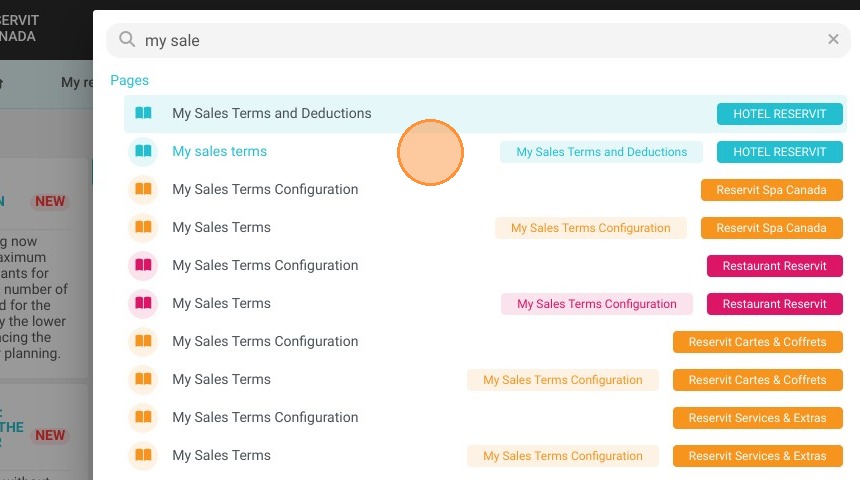This screenshot has width=860, height=480.
Task: Click Restaurant Reservit badge on Configuration row
Action: click(774, 266)
